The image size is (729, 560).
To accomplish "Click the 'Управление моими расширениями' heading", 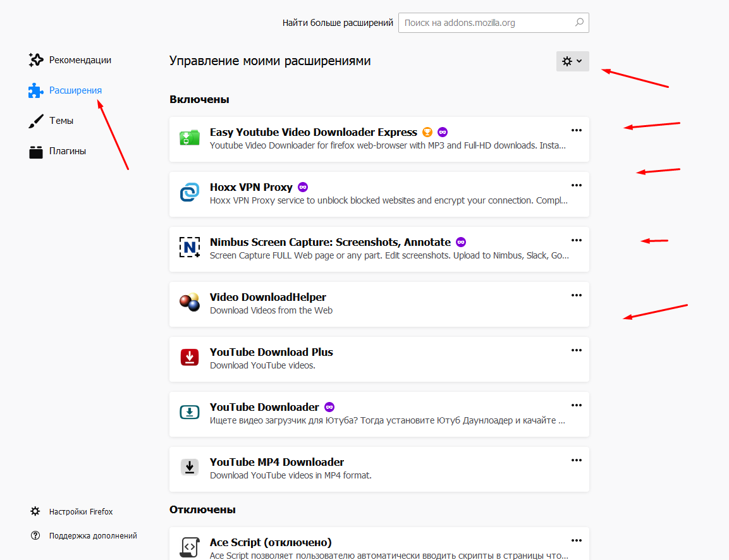I will click(269, 61).
